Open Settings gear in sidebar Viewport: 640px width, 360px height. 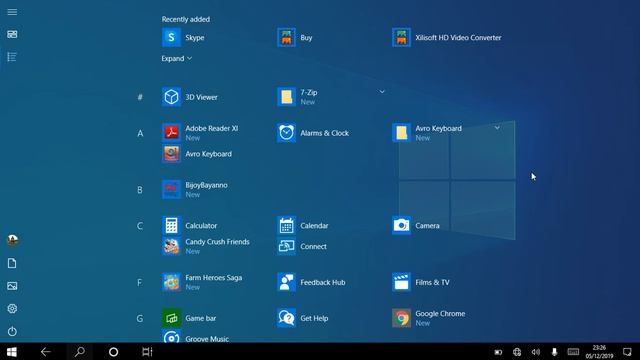(12, 309)
